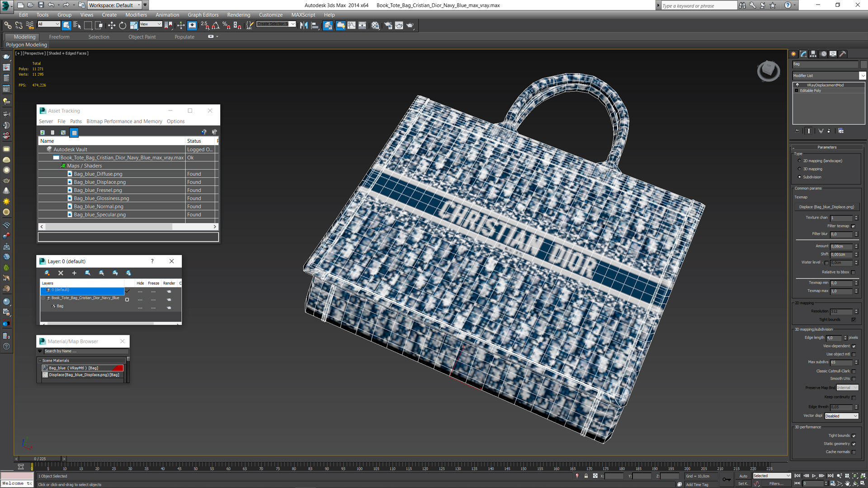868x488 pixels.
Task: Click Displace (Bag_blue_Displace.png) texmap button
Action: point(826,207)
